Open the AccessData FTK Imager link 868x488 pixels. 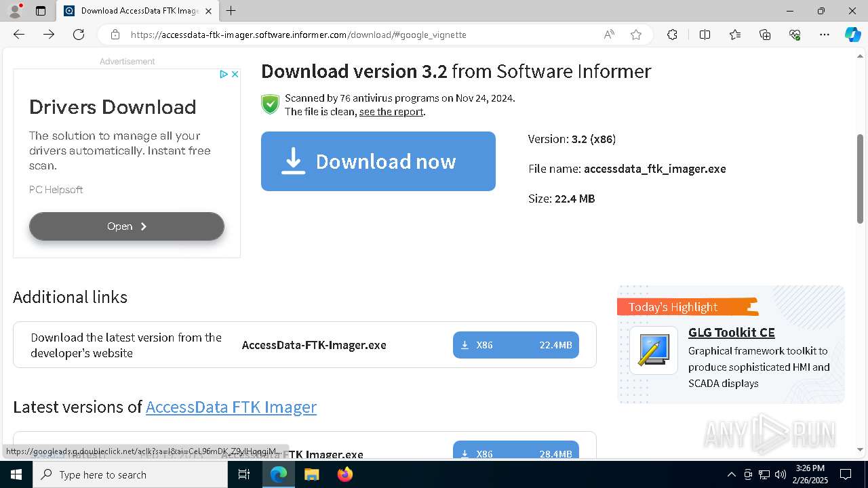[231, 407]
